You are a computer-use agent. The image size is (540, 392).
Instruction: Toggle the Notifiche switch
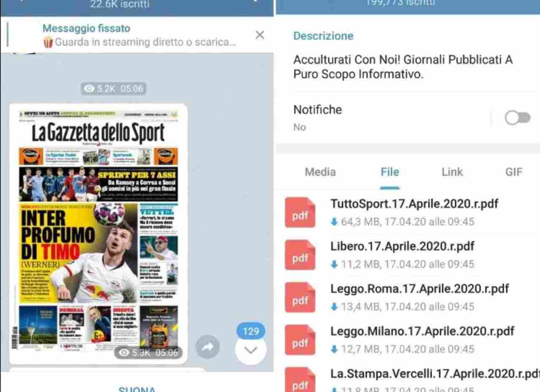coord(518,118)
